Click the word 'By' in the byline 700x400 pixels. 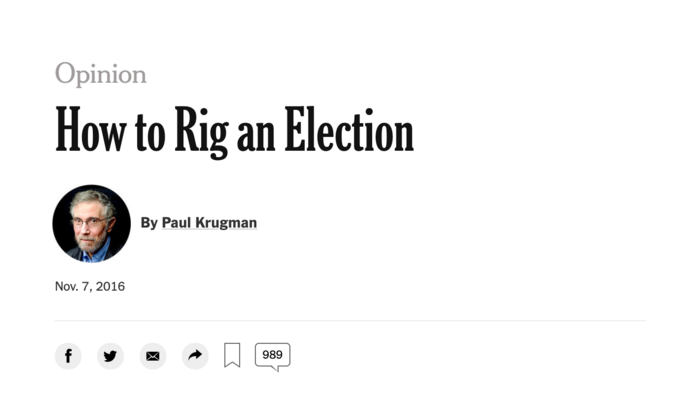pos(149,222)
